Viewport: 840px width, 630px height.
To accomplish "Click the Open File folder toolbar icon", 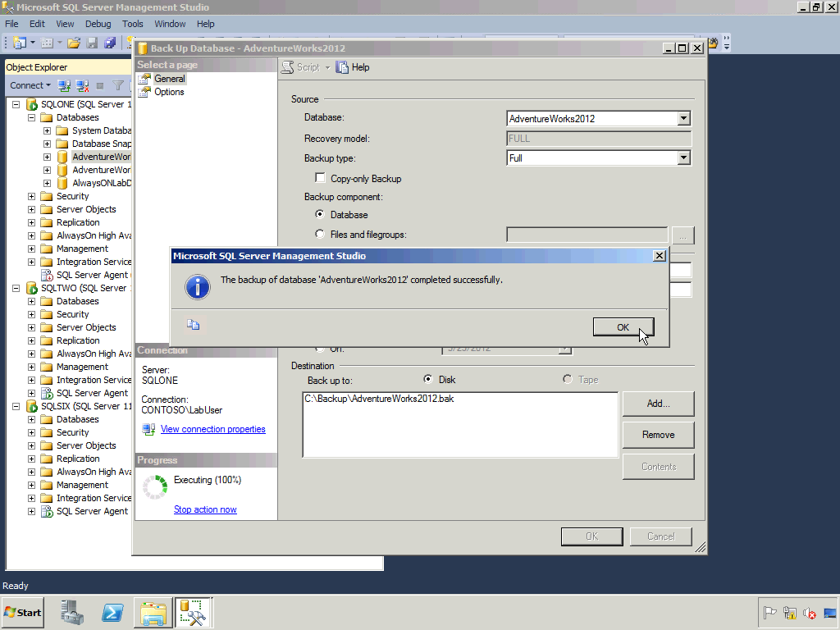I will [74, 43].
